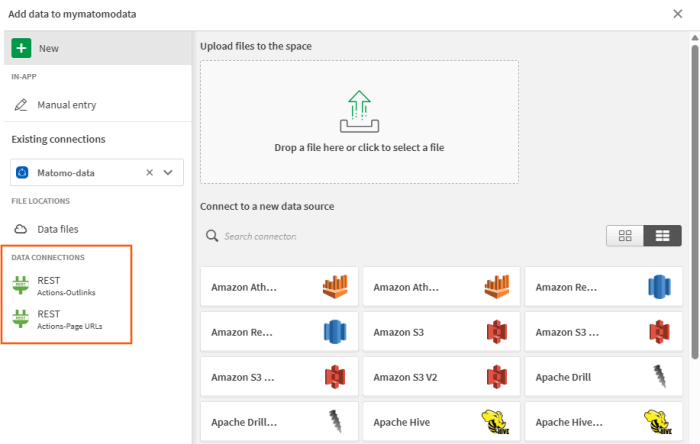Choose the untruncated 'Amazon S3' connector

point(442,332)
